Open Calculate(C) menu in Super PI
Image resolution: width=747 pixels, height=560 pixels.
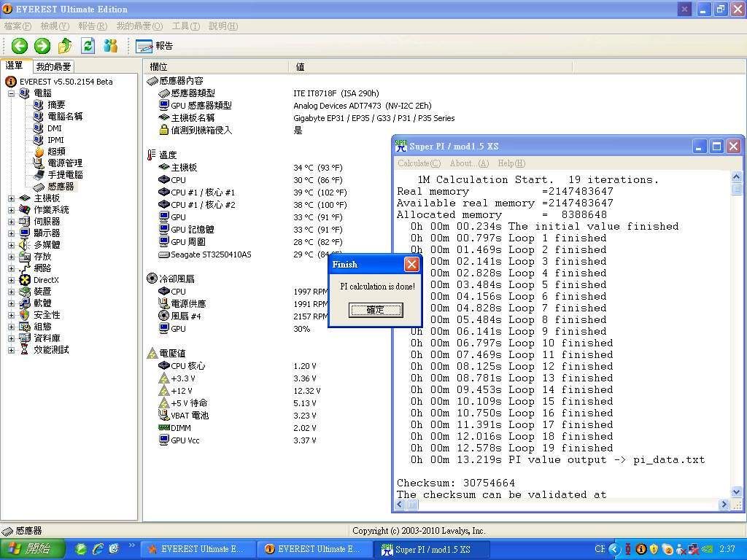pyautogui.click(x=419, y=163)
